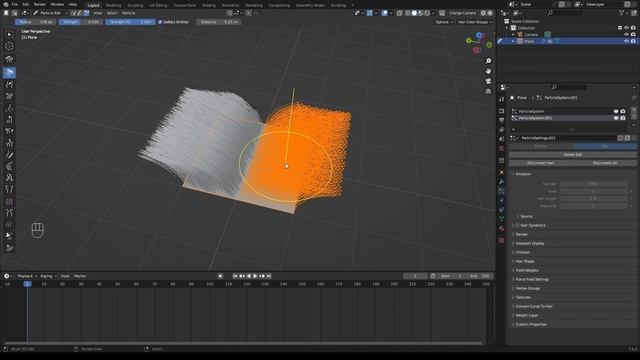Open the Output properties tab
This screenshot has width=640, height=360.
[502, 120]
